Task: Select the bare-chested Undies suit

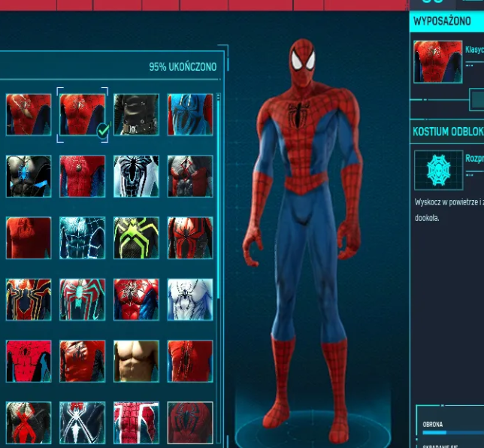Action: coord(136,362)
